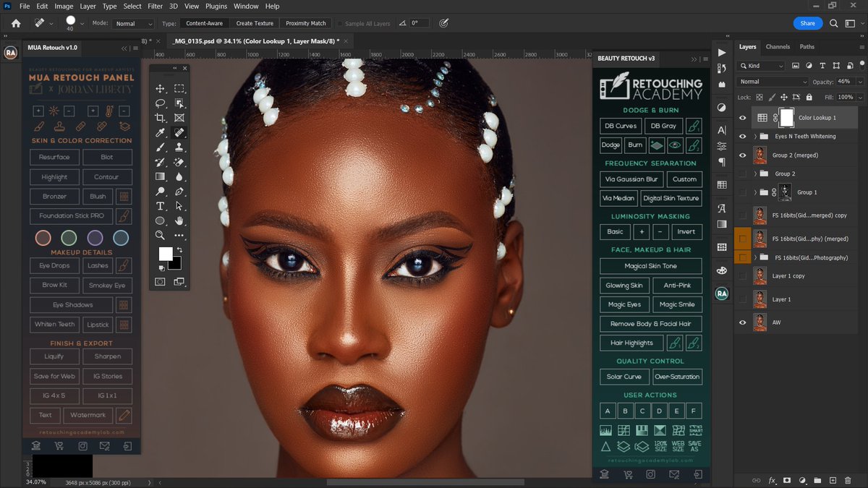Open the Actions panel play icon

pyautogui.click(x=722, y=52)
